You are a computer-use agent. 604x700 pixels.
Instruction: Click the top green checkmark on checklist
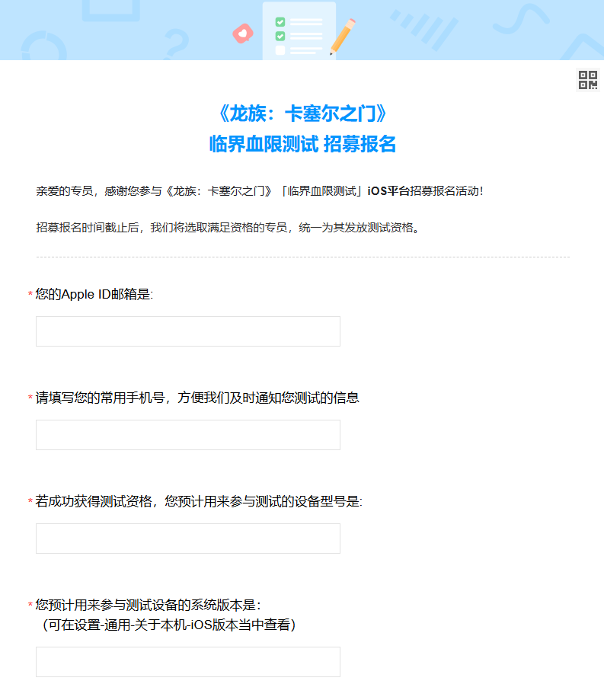280,22
